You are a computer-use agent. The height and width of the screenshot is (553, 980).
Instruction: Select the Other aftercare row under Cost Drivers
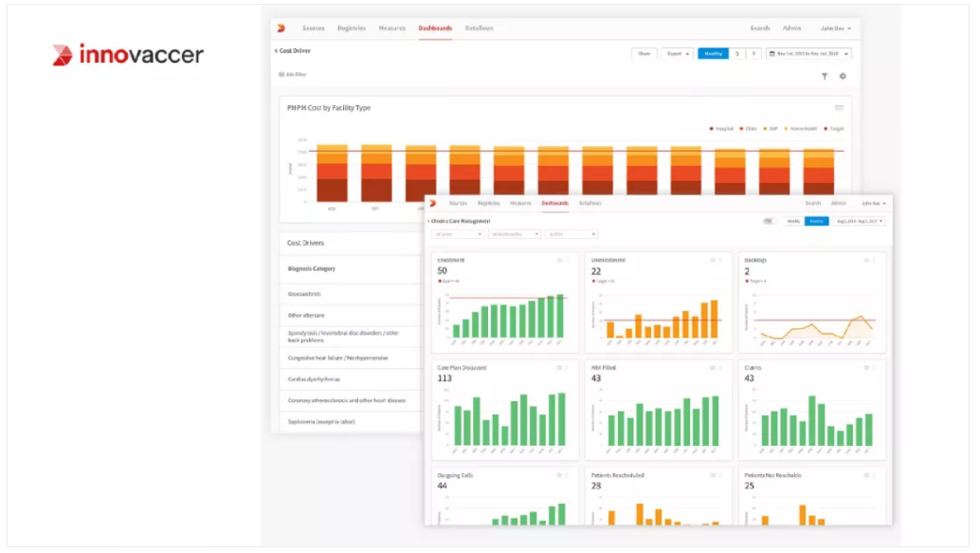pyautogui.click(x=350, y=315)
